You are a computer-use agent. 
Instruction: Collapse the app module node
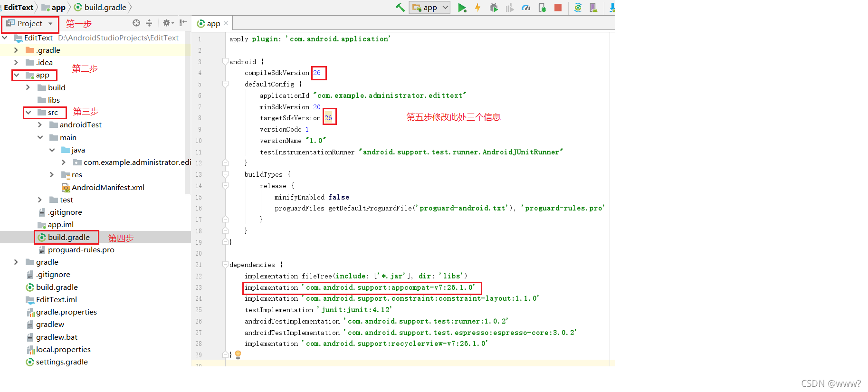tap(17, 75)
